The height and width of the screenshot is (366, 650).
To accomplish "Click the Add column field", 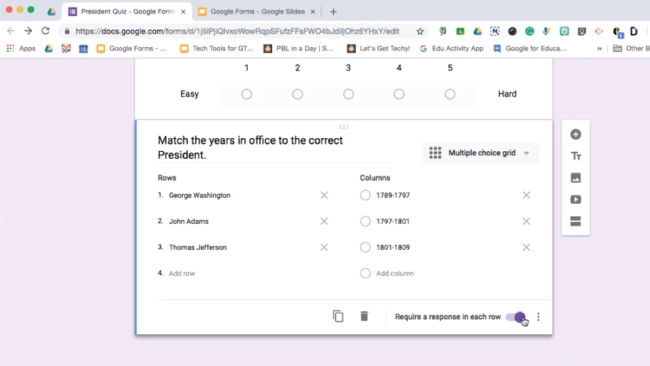I will [x=395, y=274].
